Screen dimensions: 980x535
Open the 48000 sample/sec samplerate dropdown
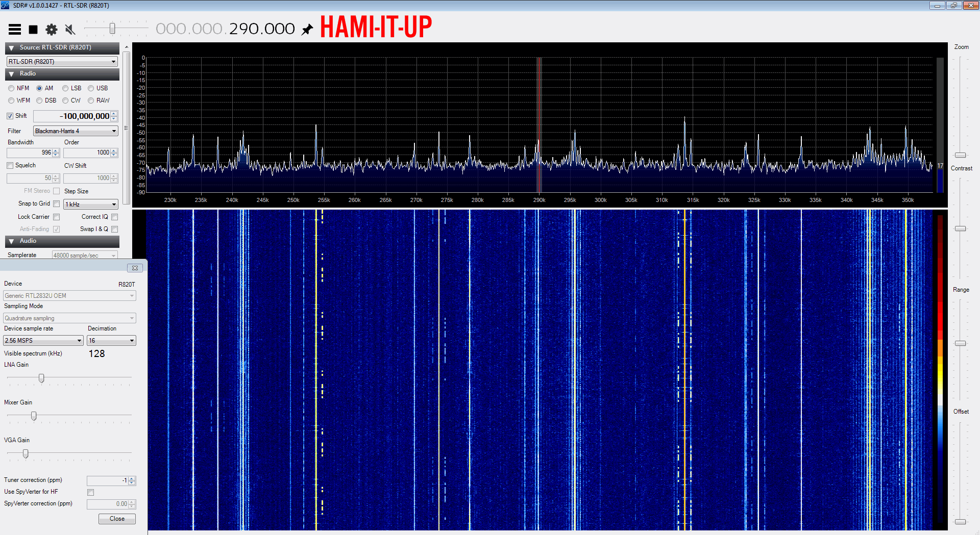click(x=85, y=255)
